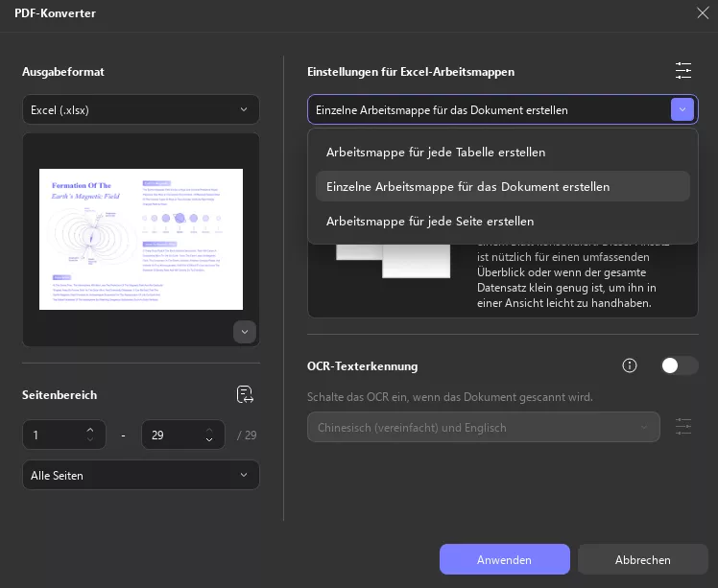The image size is (718, 588).
Task: Collapse the Excel workbook settings dropdown arrow
Action: click(682, 109)
